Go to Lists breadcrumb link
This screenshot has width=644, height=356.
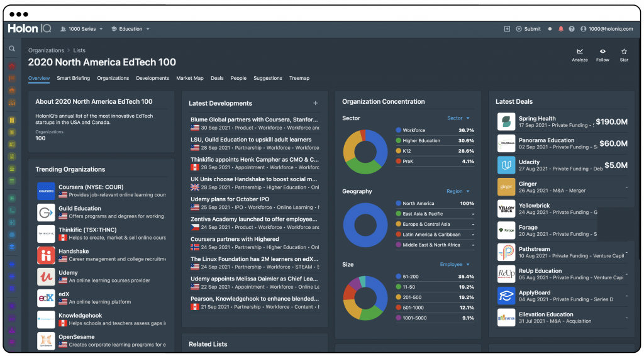(x=79, y=50)
